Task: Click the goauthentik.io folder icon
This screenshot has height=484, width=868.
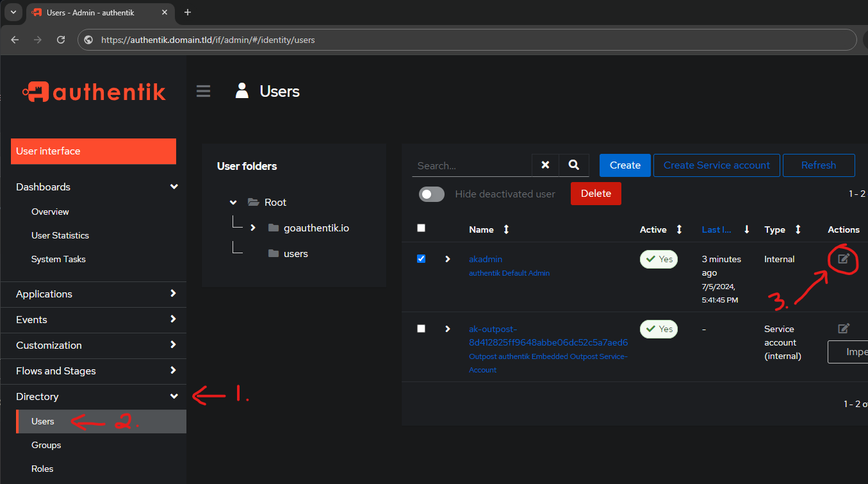Action: [x=274, y=228]
